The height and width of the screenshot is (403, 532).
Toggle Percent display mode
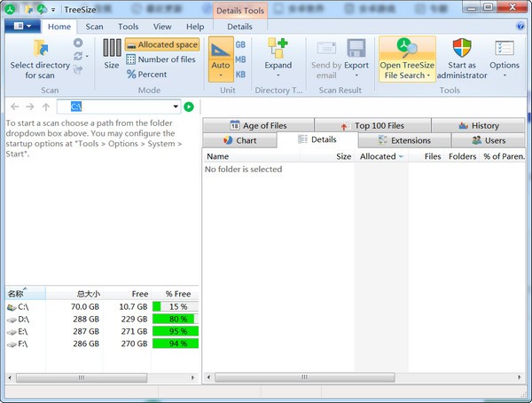(147, 75)
